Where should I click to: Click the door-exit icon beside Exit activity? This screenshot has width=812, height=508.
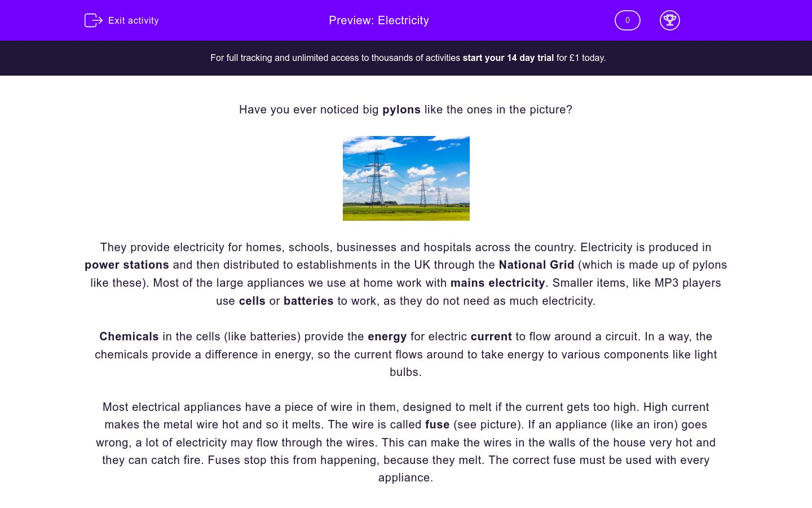click(93, 20)
